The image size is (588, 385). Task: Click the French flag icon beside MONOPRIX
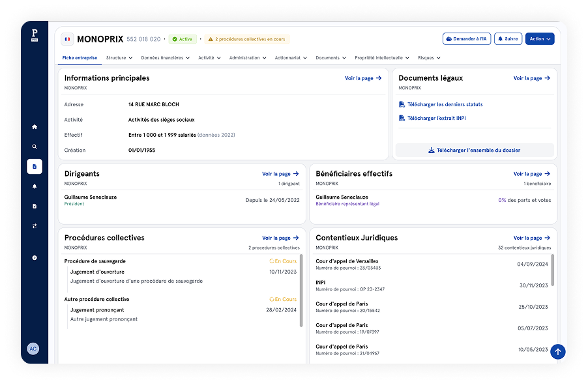pyautogui.click(x=68, y=39)
